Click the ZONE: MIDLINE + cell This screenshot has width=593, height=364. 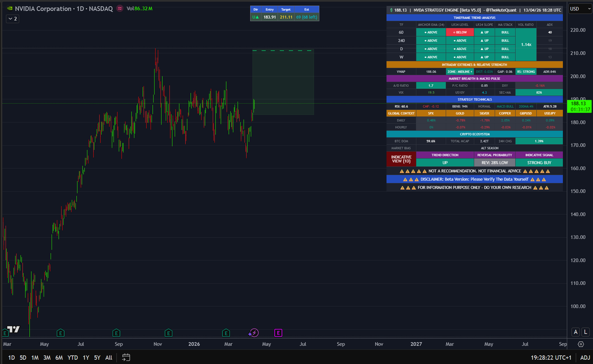(460, 72)
